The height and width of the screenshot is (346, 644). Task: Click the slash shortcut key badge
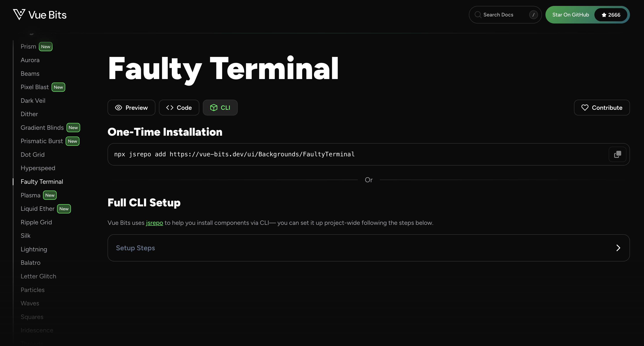pyautogui.click(x=533, y=15)
